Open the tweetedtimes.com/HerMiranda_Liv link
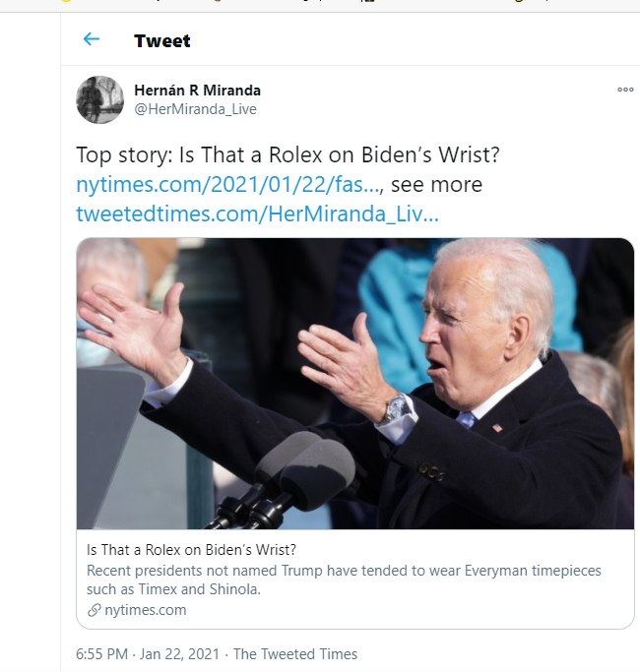This screenshot has width=640, height=672. 257,214
